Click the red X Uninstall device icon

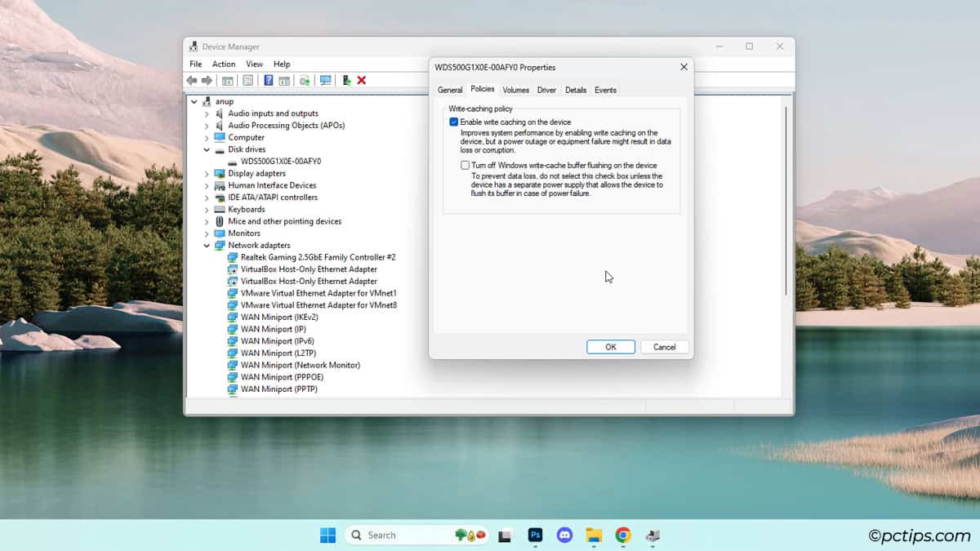(x=362, y=80)
